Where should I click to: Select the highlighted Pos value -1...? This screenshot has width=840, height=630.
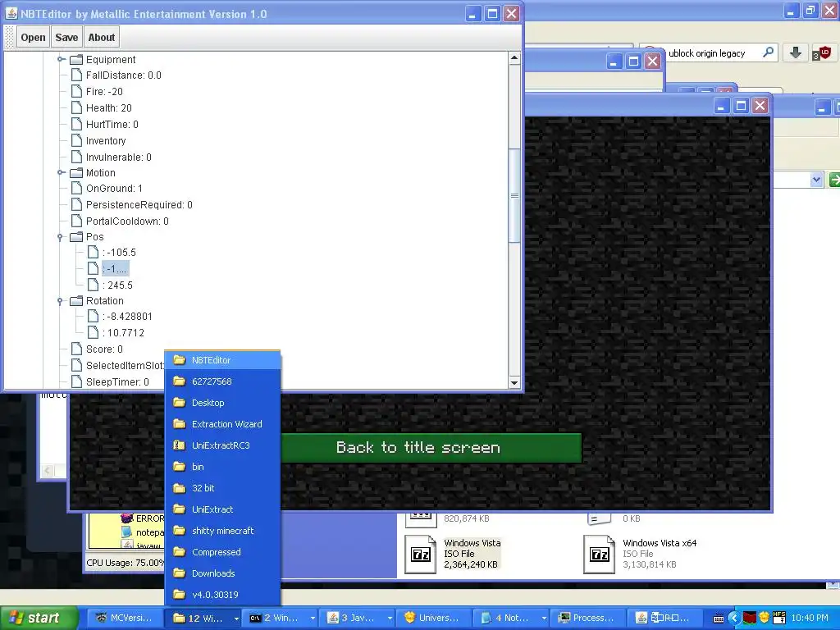pyautogui.click(x=115, y=269)
